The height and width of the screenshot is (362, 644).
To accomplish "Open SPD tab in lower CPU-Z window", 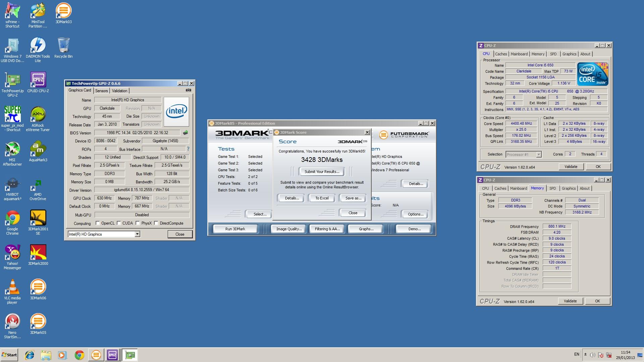I will (552, 188).
